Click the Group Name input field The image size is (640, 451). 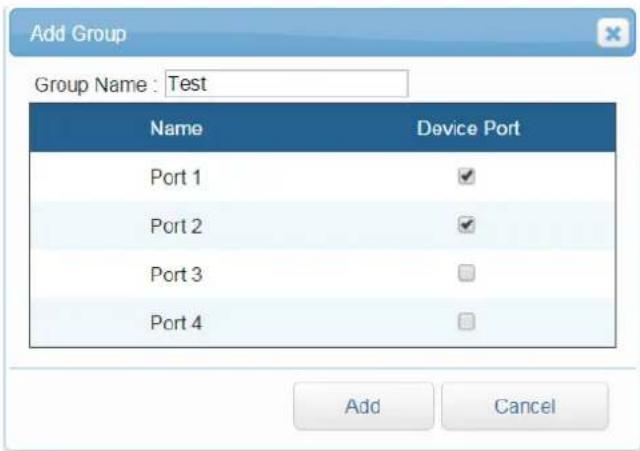tap(287, 84)
